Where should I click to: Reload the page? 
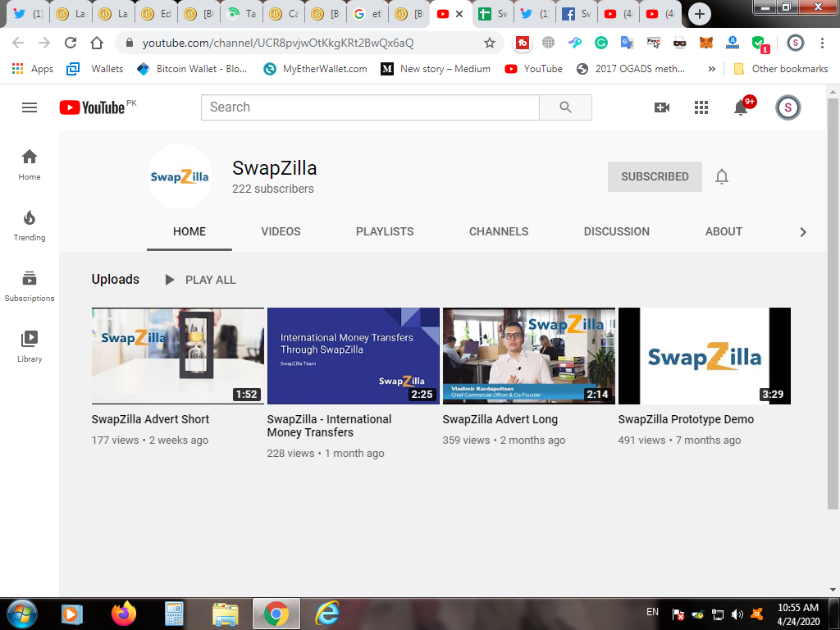pos(71,43)
